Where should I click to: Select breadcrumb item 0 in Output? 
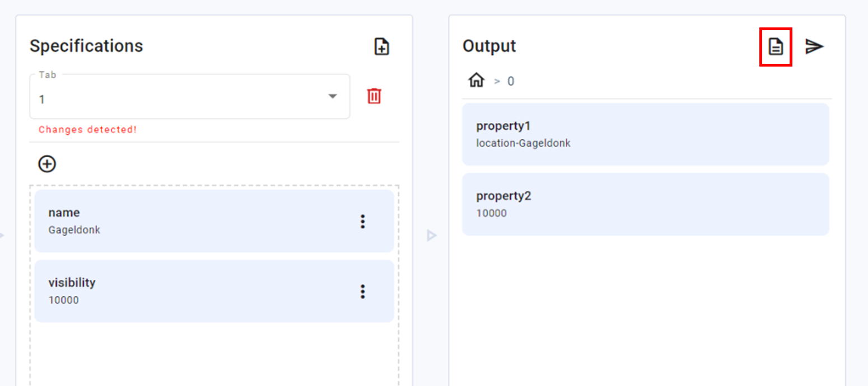tap(511, 81)
